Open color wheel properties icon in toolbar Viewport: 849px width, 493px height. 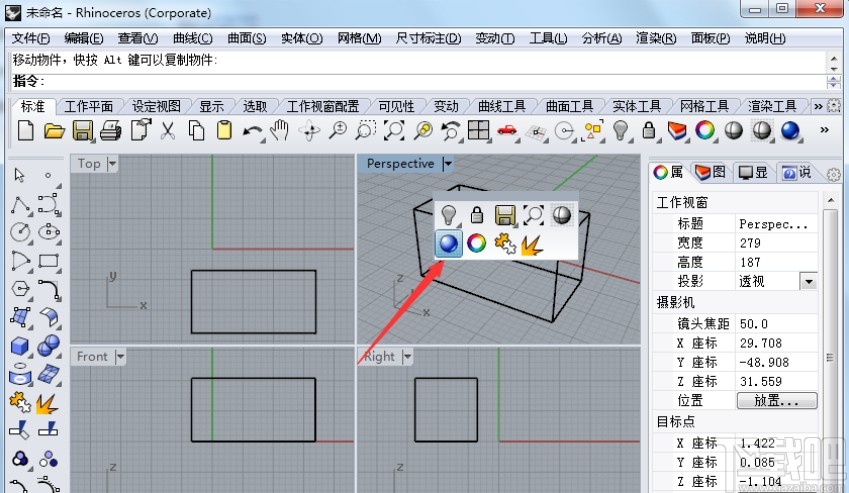(x=704, y=130)
